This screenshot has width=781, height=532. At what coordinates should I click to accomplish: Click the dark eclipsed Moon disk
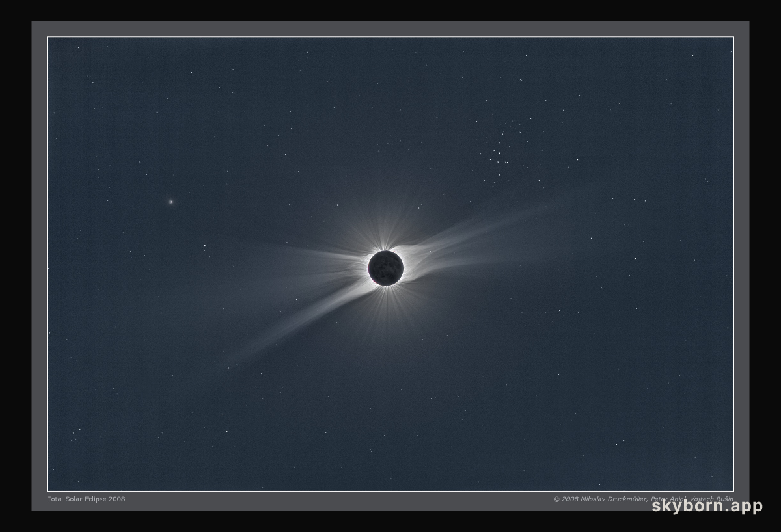click(385, 268)
